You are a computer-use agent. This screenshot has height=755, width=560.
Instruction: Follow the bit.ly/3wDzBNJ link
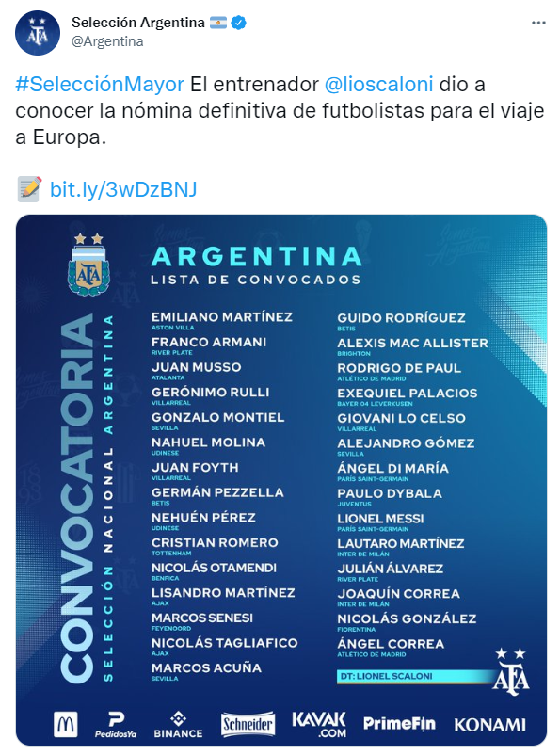[x=123, y=189]
